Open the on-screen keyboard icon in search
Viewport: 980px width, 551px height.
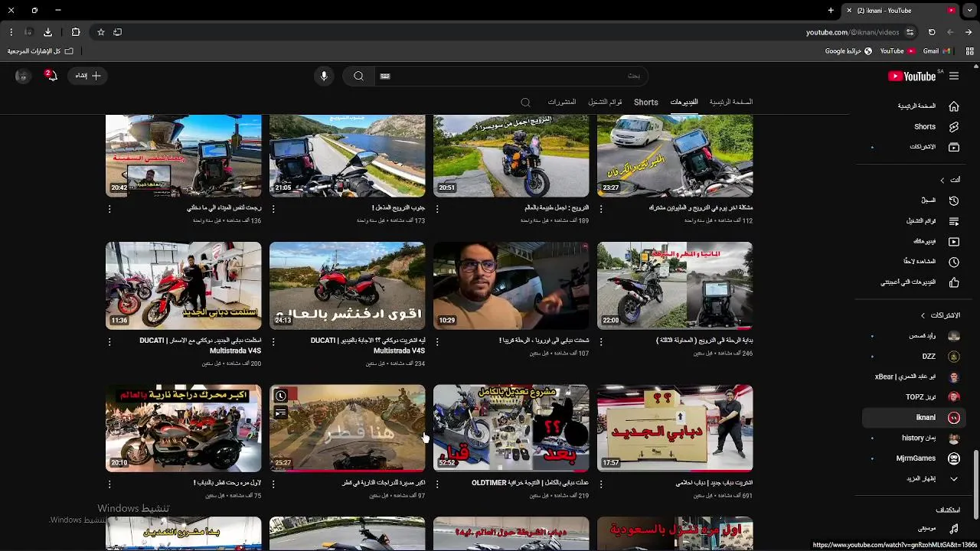[x=385, y=76]
